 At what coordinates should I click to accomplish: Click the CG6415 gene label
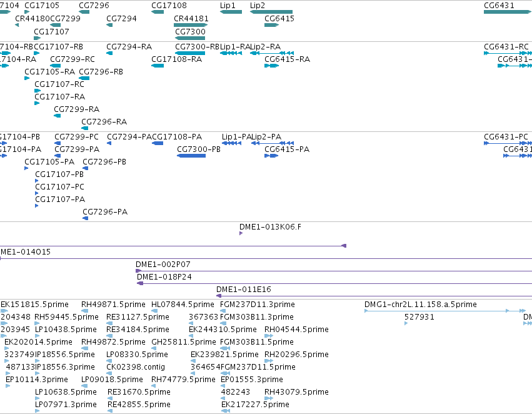[x=279, y=18]
